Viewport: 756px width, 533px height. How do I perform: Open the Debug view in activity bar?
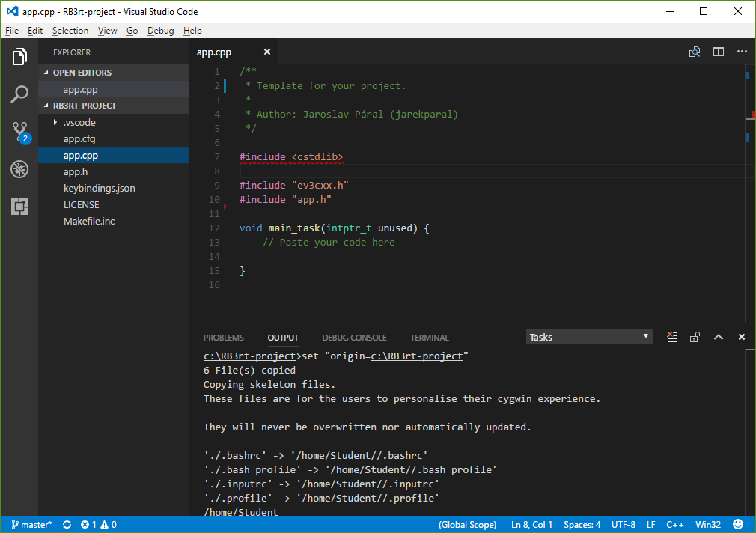point(19,169)
